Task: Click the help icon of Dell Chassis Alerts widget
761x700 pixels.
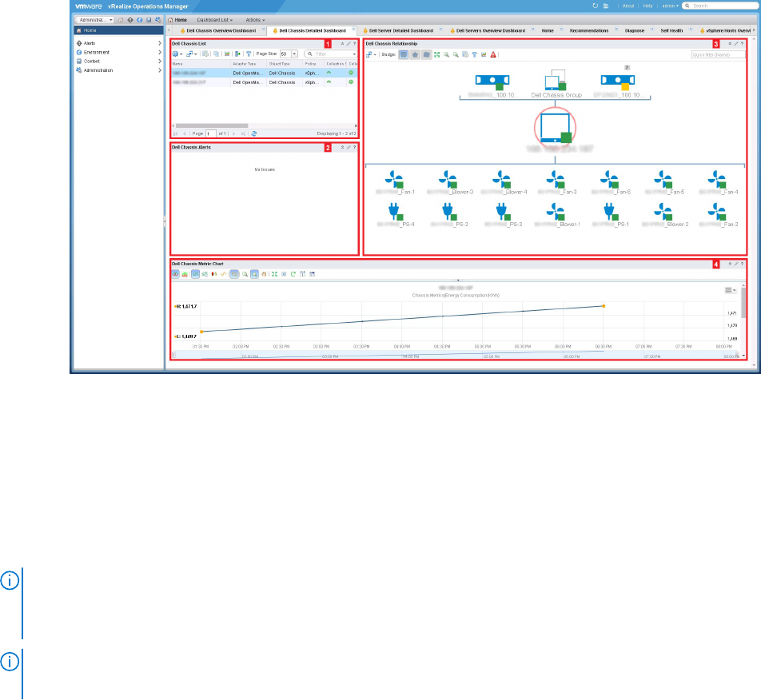Action: (x=355, y=147)
